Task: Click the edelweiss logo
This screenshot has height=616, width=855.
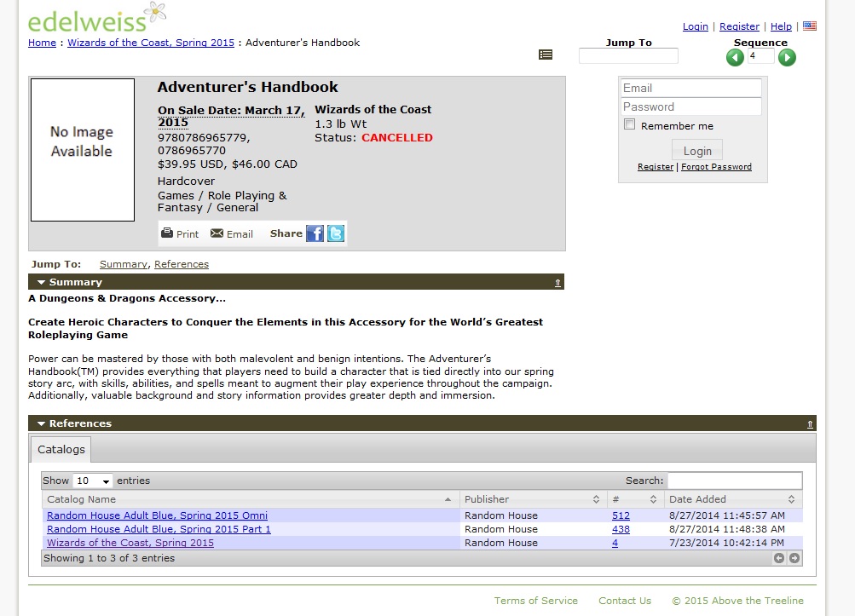Action: point(97,19)
